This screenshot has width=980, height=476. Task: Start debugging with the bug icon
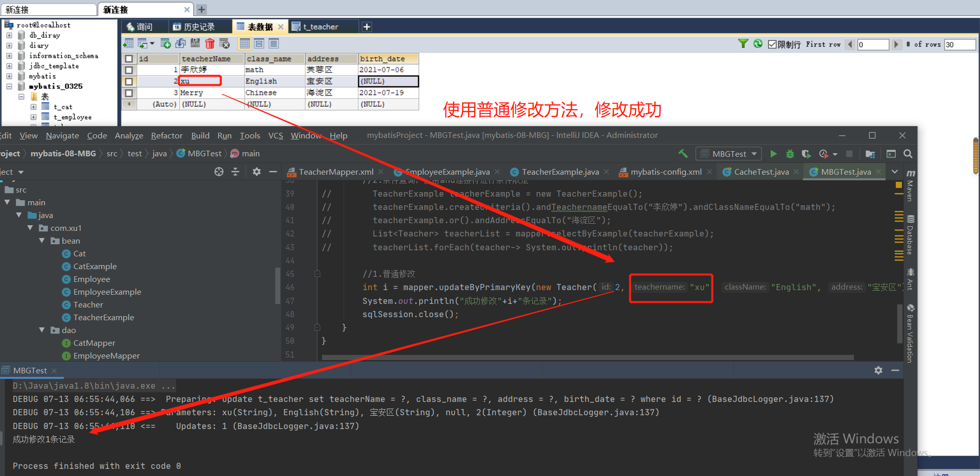[x=790, y=154]
